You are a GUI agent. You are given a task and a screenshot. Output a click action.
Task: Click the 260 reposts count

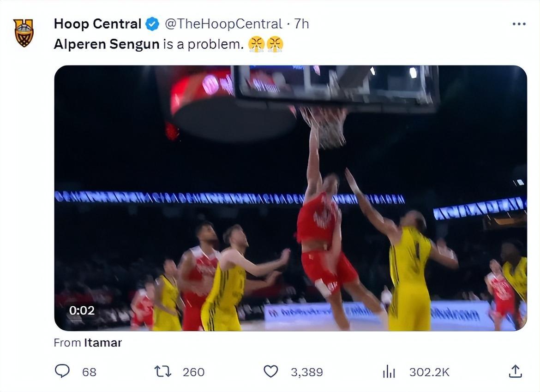pyautogui.click(x=193, y=372)
